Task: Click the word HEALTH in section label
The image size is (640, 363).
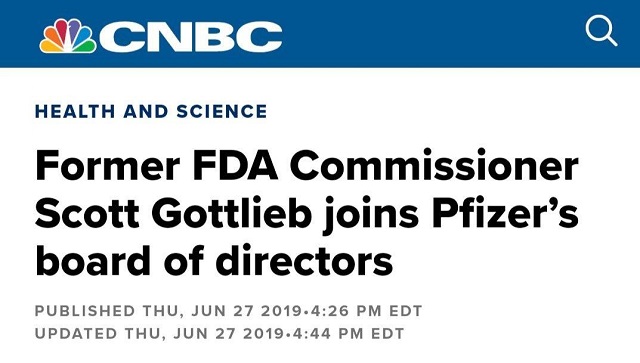Action: pos(75,111)
